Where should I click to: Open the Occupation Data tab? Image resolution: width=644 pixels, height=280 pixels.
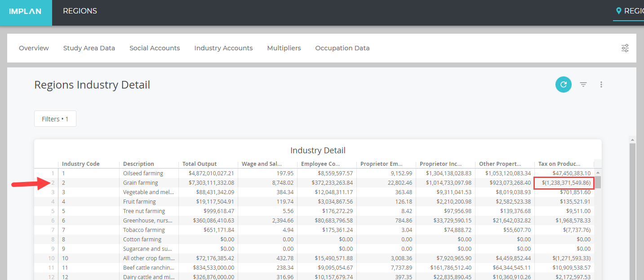point(342,48)
